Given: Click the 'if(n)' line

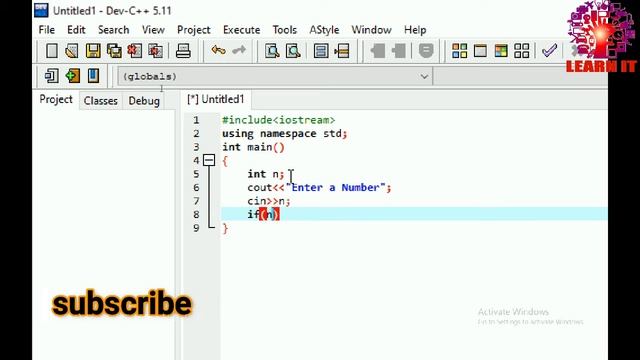Looking at the screenshot, I should 263,214.
